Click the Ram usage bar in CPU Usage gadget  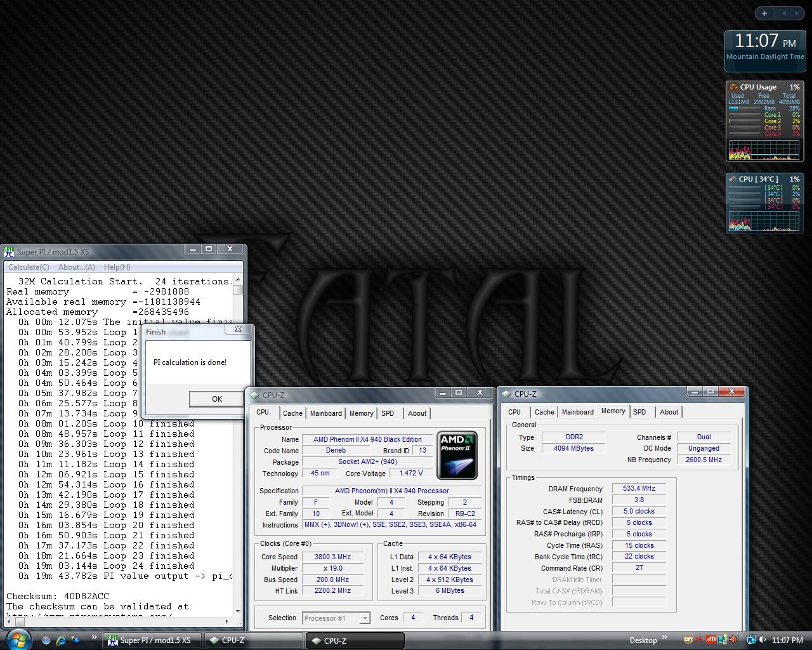[745, 109]
